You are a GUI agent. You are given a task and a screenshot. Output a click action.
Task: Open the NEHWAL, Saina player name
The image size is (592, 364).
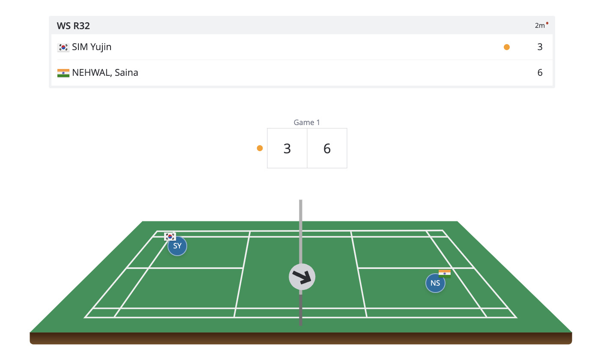pyautogui.click(x=105, y=73)
